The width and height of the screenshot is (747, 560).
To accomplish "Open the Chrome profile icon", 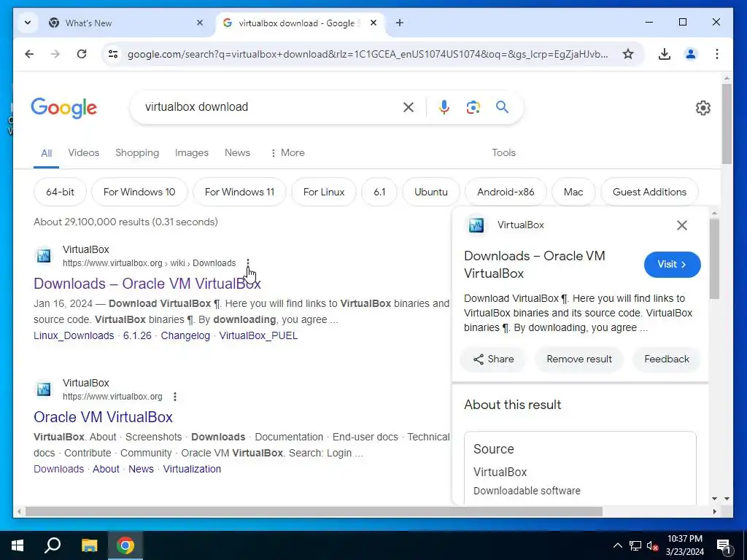I will click(690, 54).
